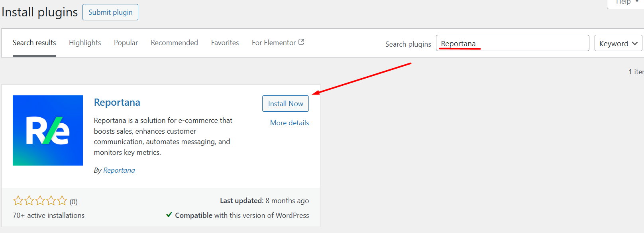
Task: Click the external link icon beside For Elementor
Action: pyautogui.click(x=301, y=42)
